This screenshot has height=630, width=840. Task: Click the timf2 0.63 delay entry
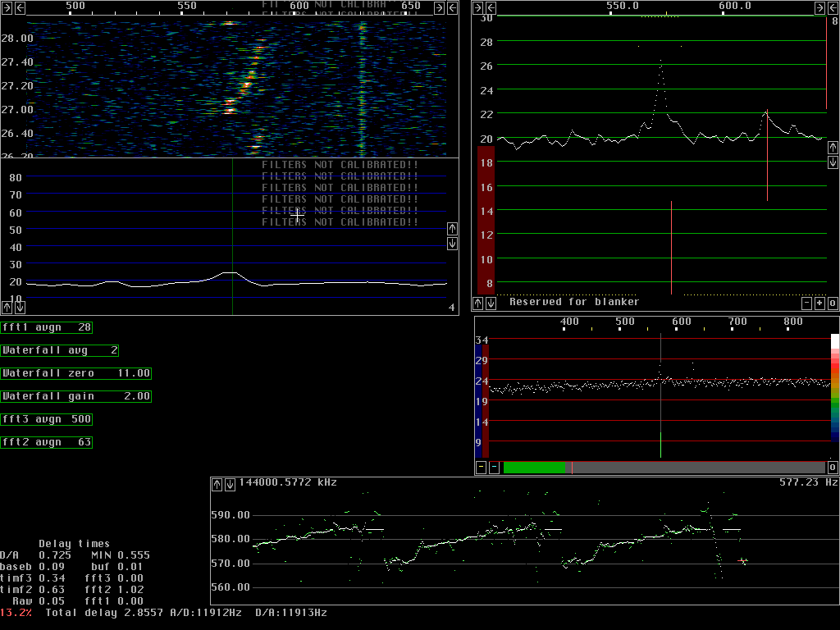[x=32, y=590]
